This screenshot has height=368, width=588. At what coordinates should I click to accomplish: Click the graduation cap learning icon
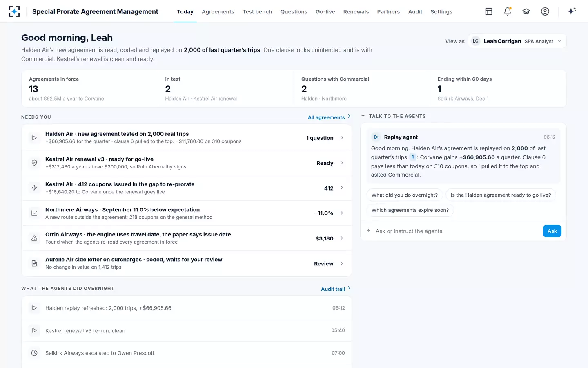click(526, 11)
